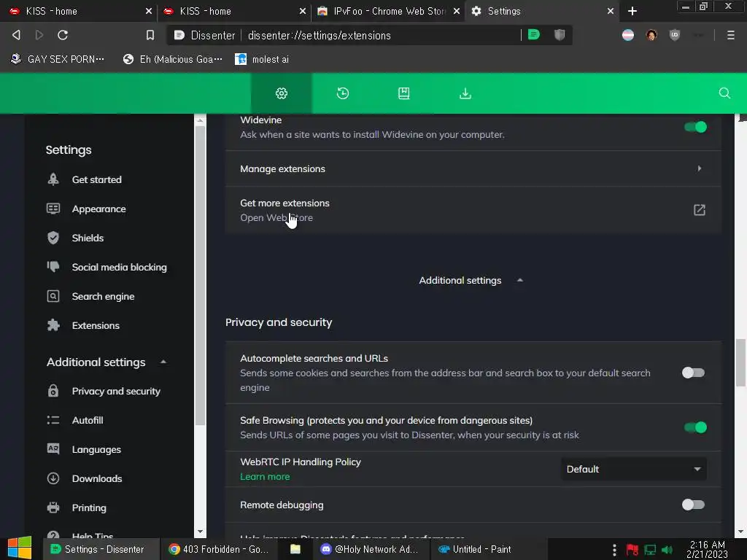Open Search engine settings
The image size is (747, 560).
click(103, 296)
